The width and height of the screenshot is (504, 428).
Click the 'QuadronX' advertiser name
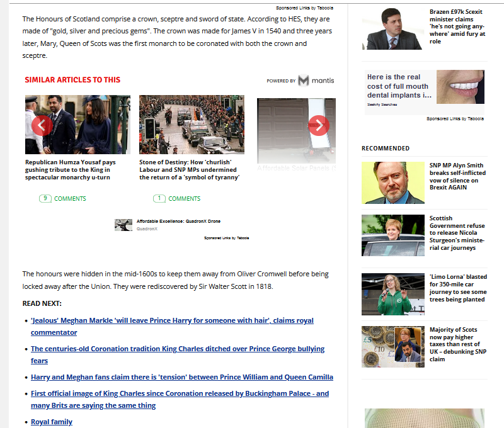click(x=147, y=229)
